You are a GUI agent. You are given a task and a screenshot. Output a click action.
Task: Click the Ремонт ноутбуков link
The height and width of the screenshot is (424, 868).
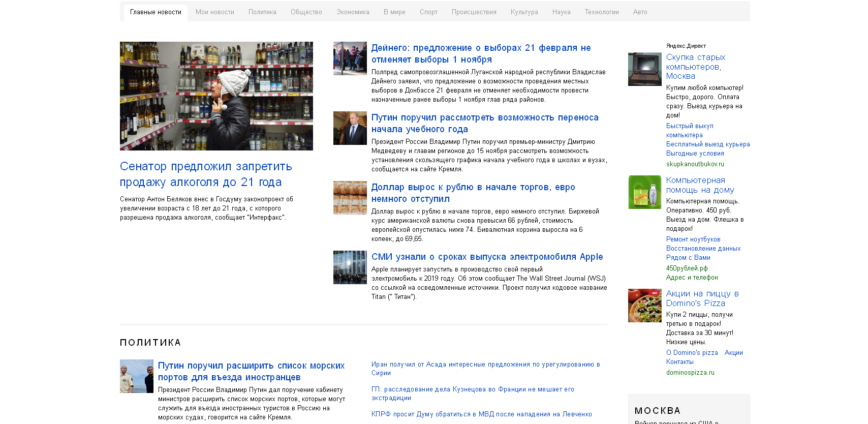tap(693, 239)
